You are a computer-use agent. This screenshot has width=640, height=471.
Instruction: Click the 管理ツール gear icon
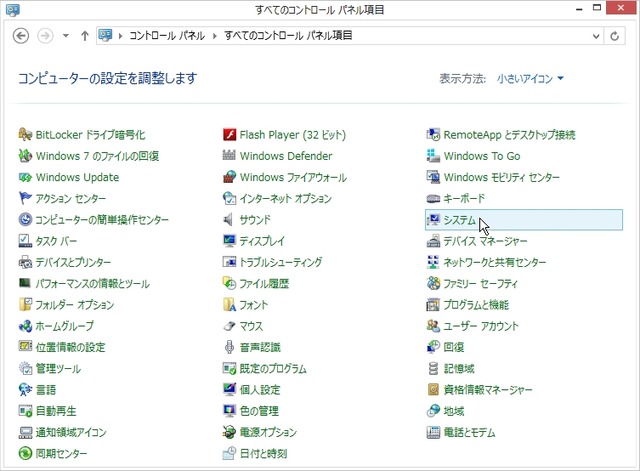[x=25, y=368]
